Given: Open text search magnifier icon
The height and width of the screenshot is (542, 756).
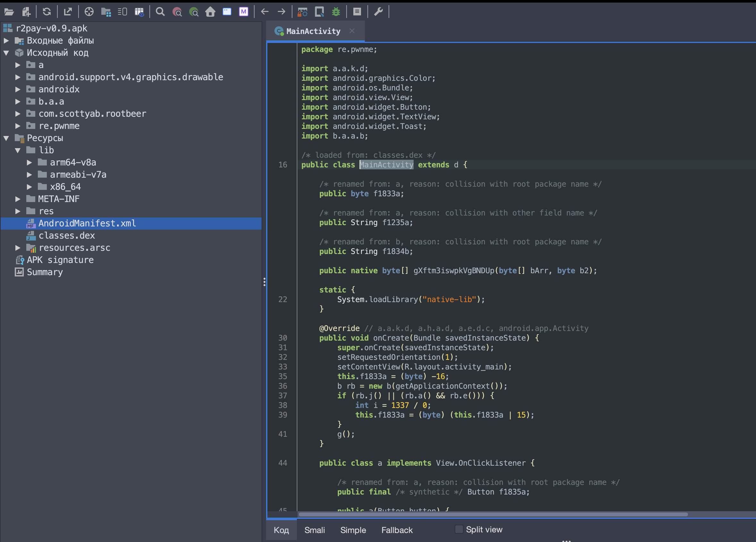Looking at the screenshot, I should click(x=160, y=12).
